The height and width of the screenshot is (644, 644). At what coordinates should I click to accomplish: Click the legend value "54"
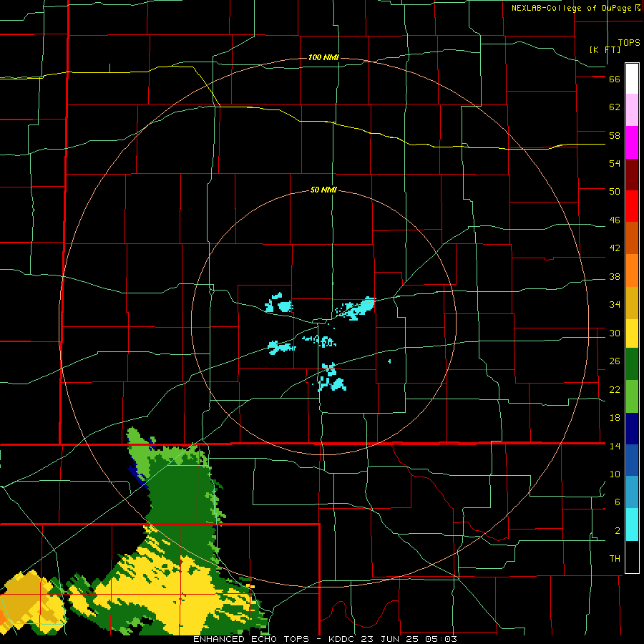pyautogui.click(x=615, y=163)
